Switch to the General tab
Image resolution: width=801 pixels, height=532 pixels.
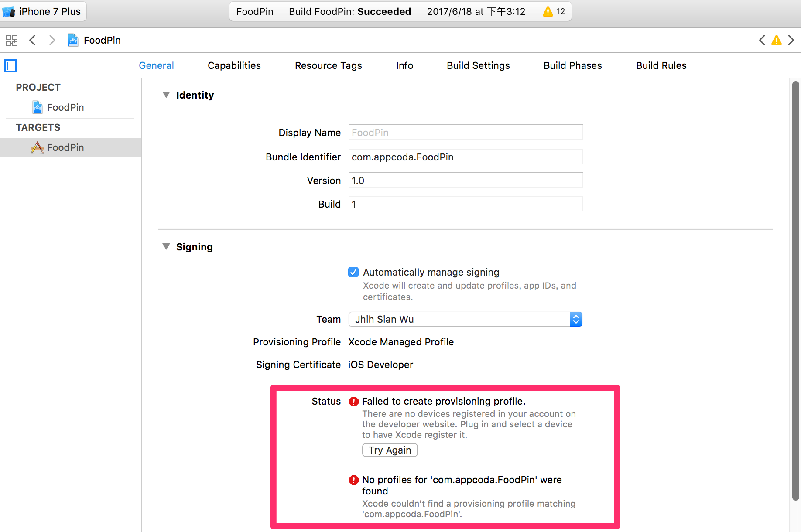pos(156,65)
